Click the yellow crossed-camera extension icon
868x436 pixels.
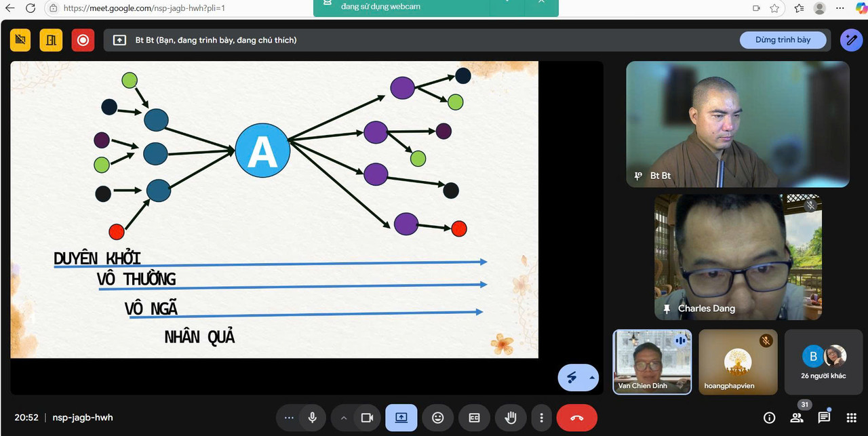point(20,40)
